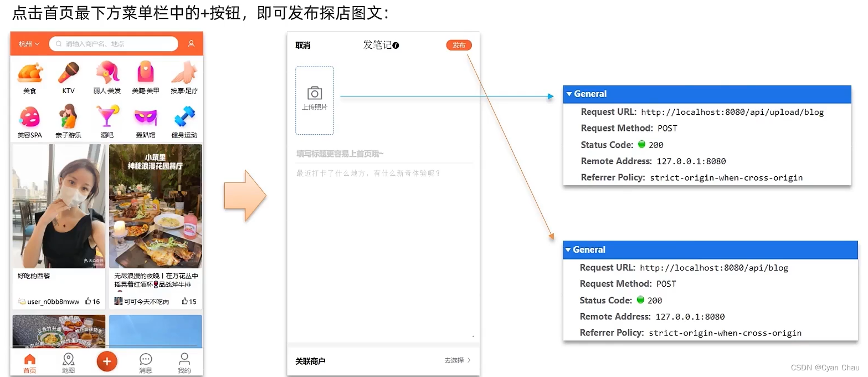Select the 健身运动 fitness icon
The height and width of the screenshot is (377, 868).
tap(184, 116)
